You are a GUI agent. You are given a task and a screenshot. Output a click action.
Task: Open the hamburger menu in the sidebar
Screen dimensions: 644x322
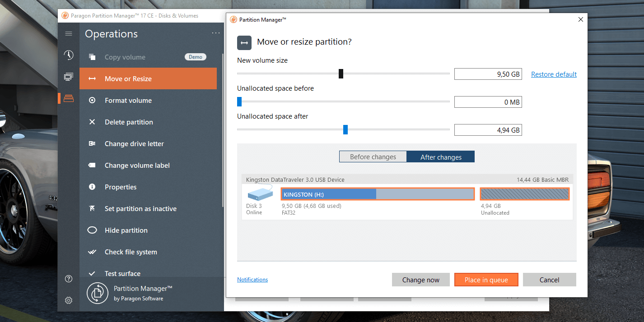[69, 34]
